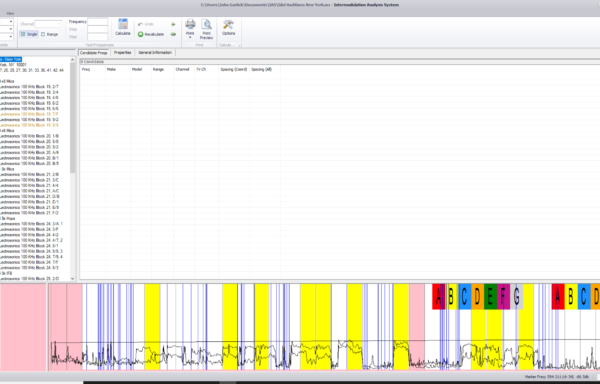Click the green E channel block
This screenshot has height=384, width=600.
coord(490,296)
